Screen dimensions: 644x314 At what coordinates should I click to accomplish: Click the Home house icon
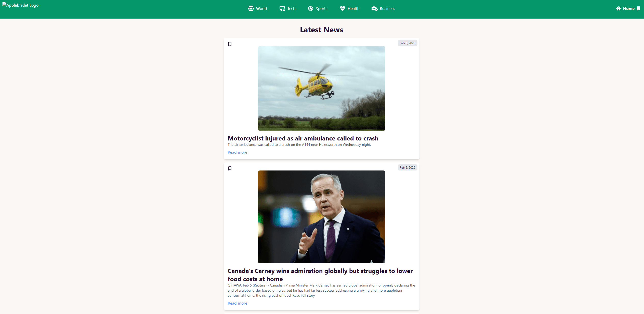pyautogui.click(x=619, y=8)
